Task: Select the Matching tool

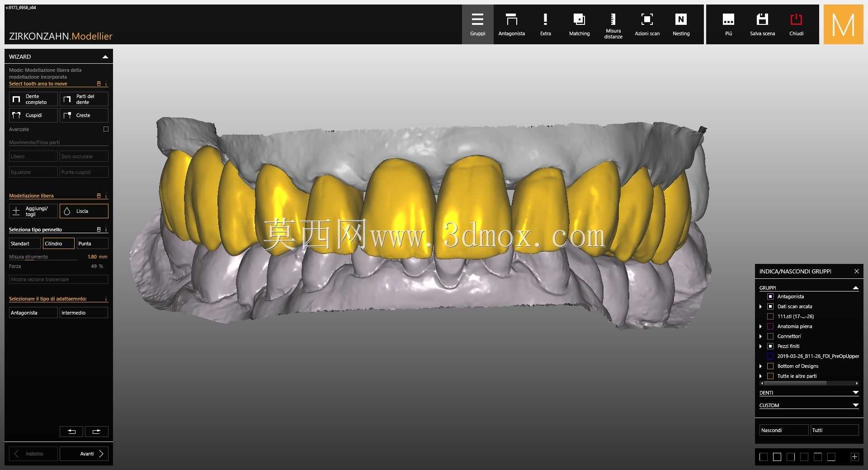Action: (579, 24)
